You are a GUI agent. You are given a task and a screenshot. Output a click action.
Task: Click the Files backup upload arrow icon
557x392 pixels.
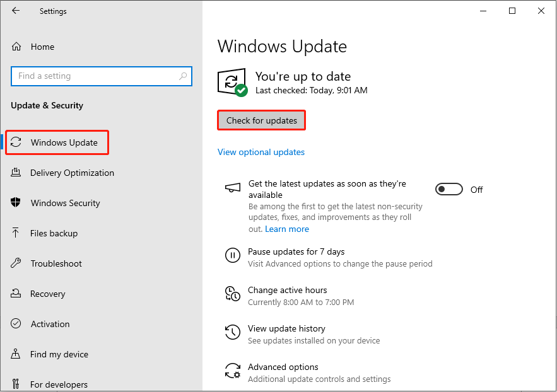coord(16,233)
